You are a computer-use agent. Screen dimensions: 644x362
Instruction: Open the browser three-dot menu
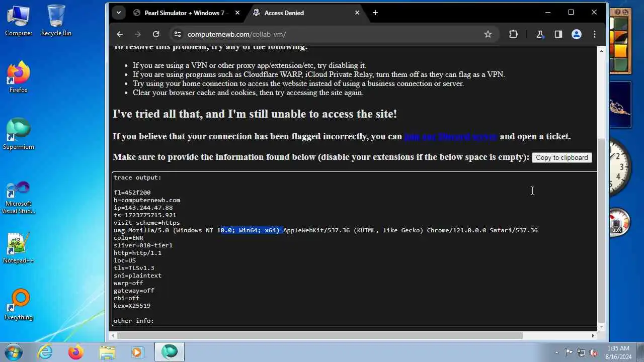(x=595, y=34)
